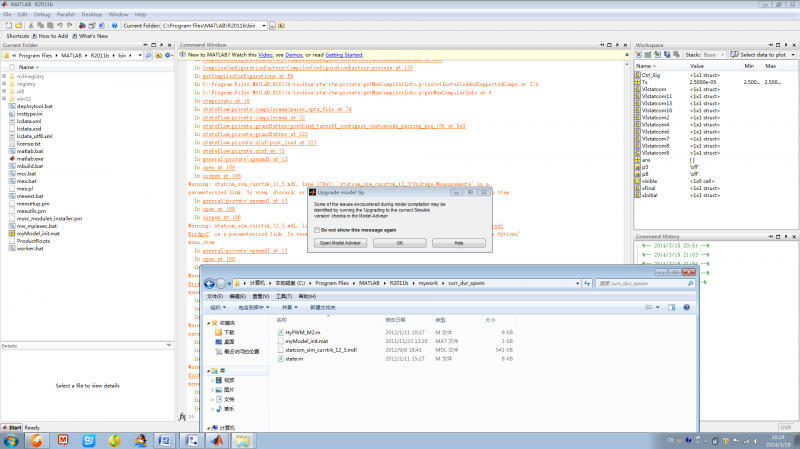Open the Windows Start orb
Screen dimensions: 800x449
point(12,439)
